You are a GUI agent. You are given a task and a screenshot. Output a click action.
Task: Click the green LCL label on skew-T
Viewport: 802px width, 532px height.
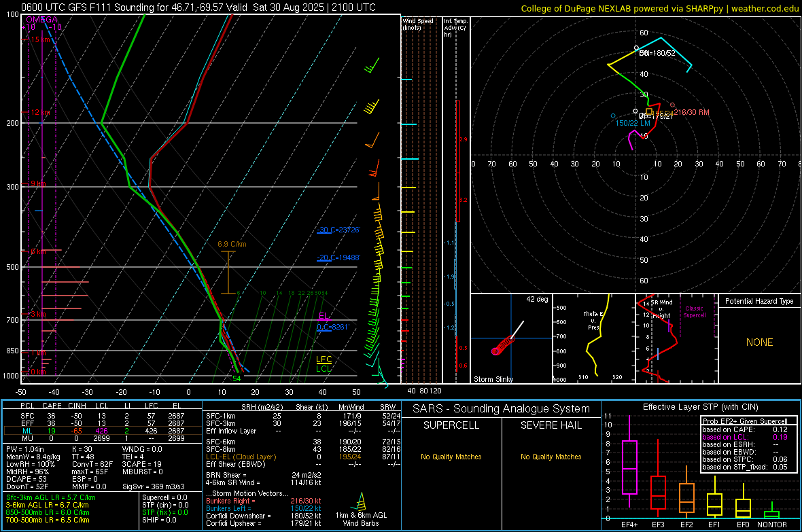tap(324, 368)
